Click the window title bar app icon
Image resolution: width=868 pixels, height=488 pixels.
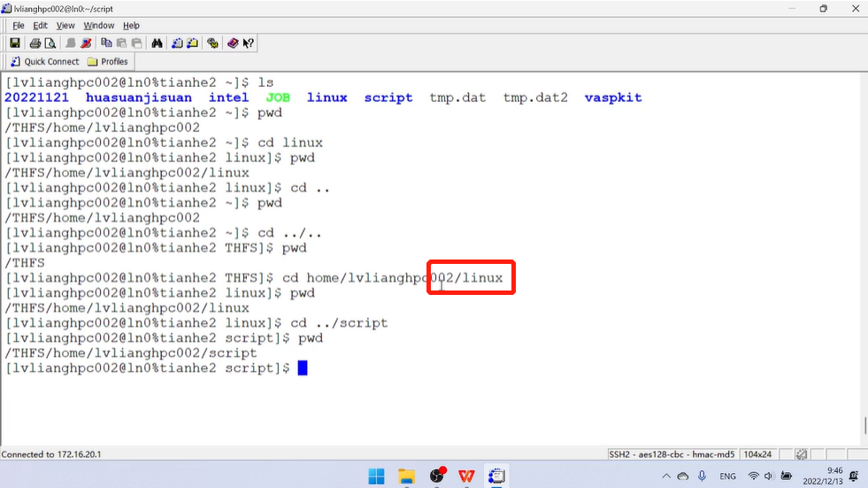[x=7, y=8]
